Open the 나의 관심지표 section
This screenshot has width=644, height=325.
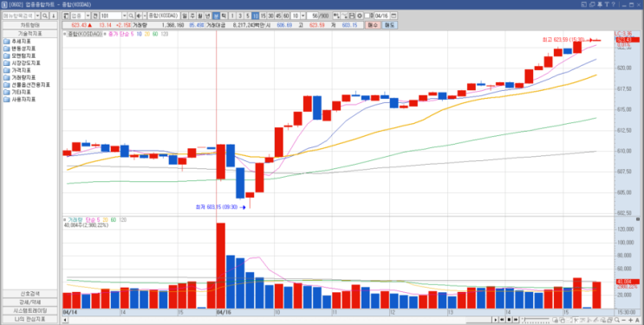[29, 319]
